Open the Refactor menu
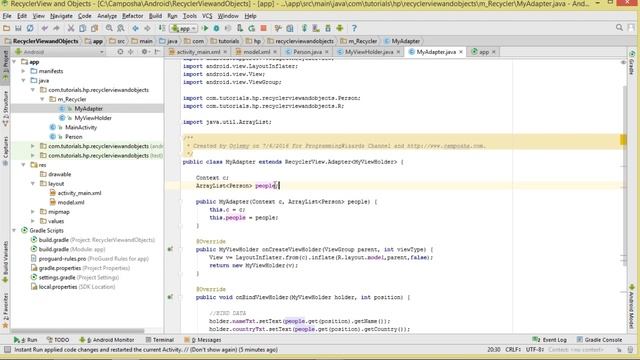This screenshot has width=640, height=360. click(133, 16)
